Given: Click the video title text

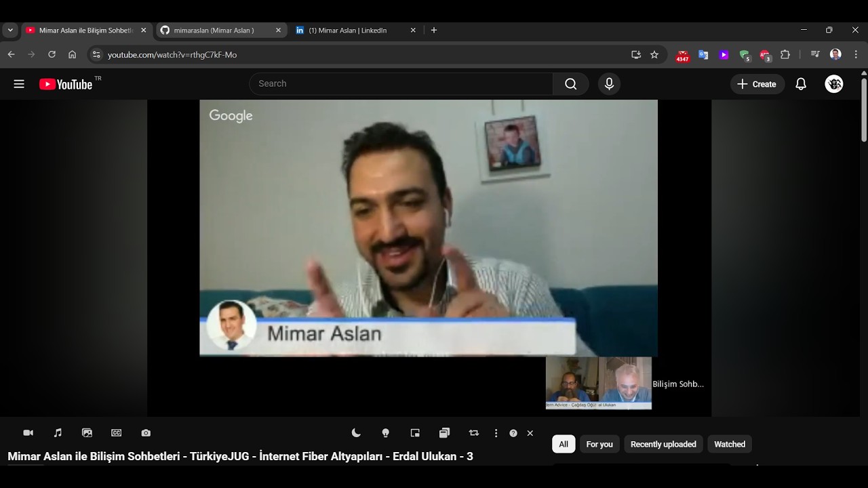Looking at the screenshot, I should pyautogui.click(x=240, y=457).
